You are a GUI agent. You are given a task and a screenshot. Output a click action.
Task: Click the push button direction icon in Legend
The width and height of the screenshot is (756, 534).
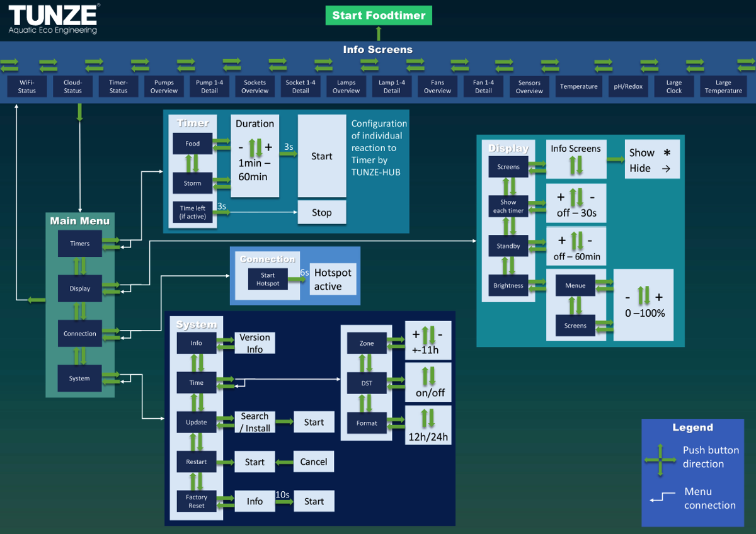tap(660, 459)
